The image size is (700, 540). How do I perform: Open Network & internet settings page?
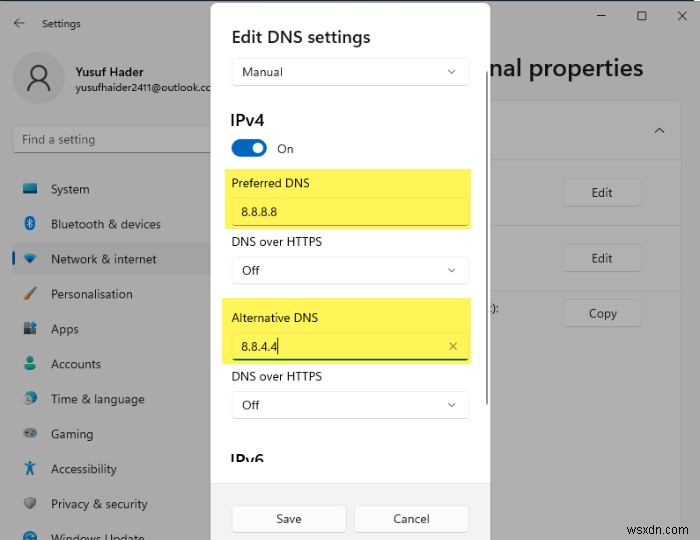coord(104,259)
